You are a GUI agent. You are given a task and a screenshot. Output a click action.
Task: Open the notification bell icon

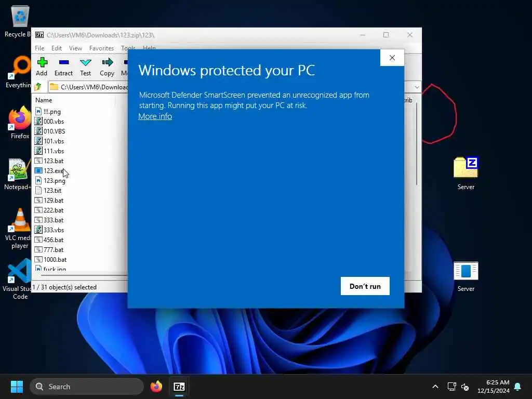(x=518, y=387)
